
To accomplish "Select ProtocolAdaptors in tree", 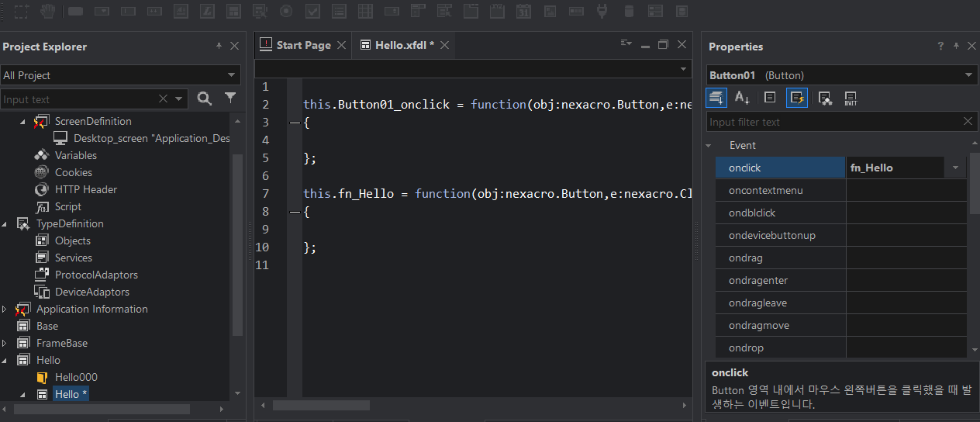I will pos(96,275).
